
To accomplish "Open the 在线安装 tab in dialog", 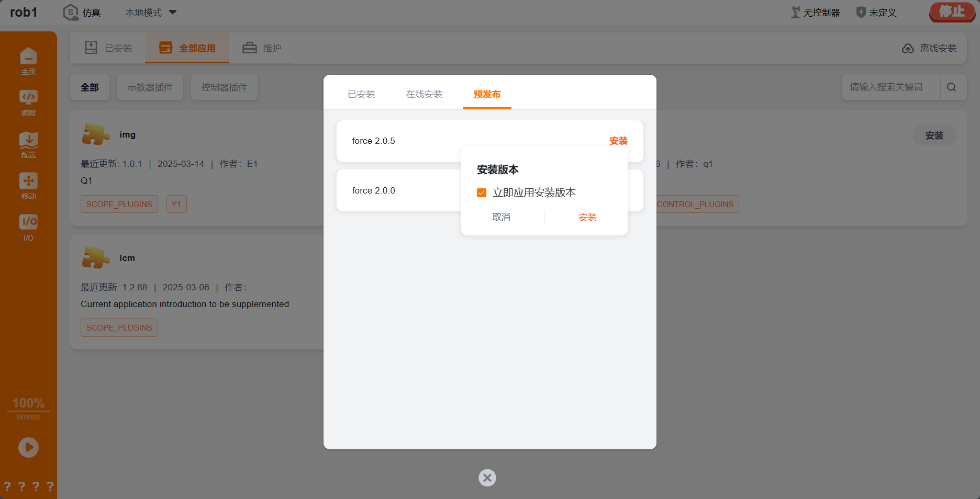I will click(424, 94).
